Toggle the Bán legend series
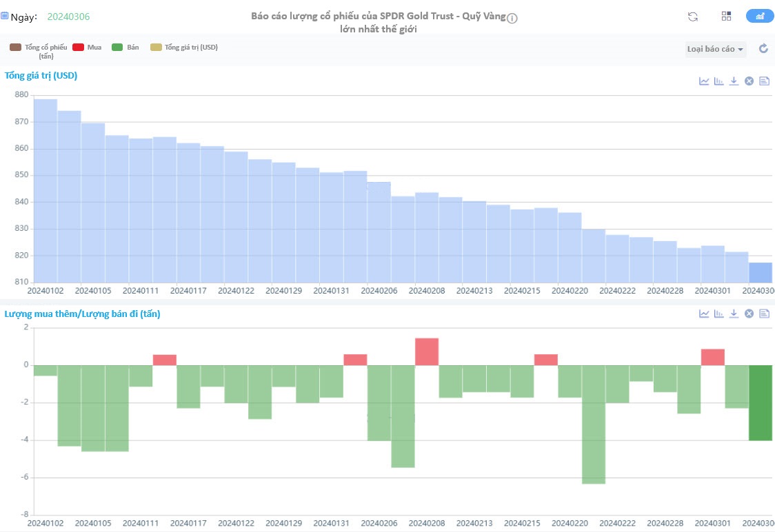Image resolution: width=775 pixels, height=532 pixels. click(125, 48)
